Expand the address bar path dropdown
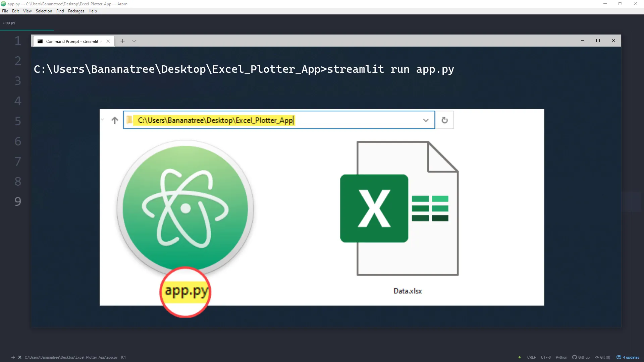Screen dimensions: 644x362 [x=425, y=120]
